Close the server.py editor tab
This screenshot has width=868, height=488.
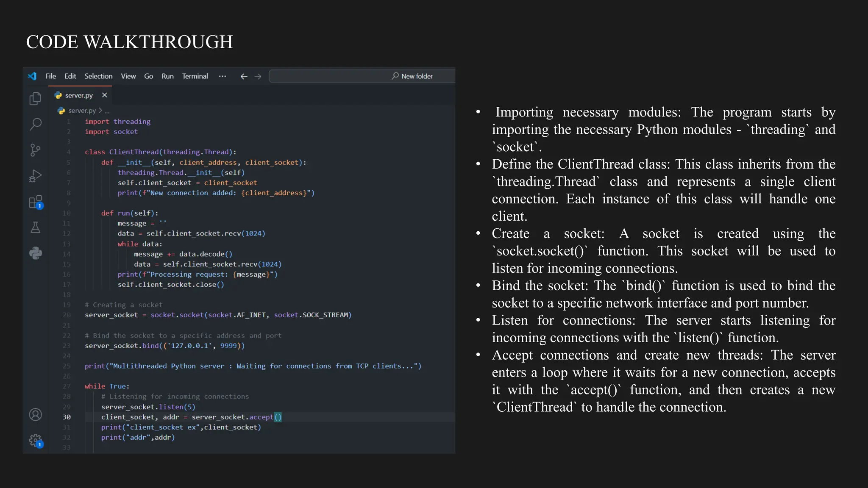105,95
